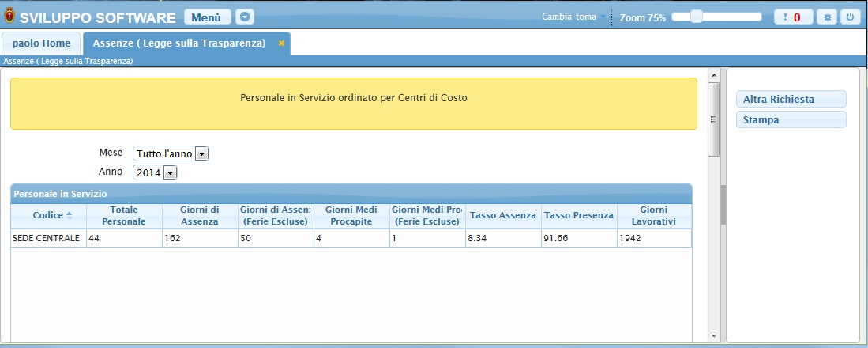Image resolution: width=868 pixels, height=348 pixels.
Task: Open the Anno year dropdown
Action: coord(170,172)
